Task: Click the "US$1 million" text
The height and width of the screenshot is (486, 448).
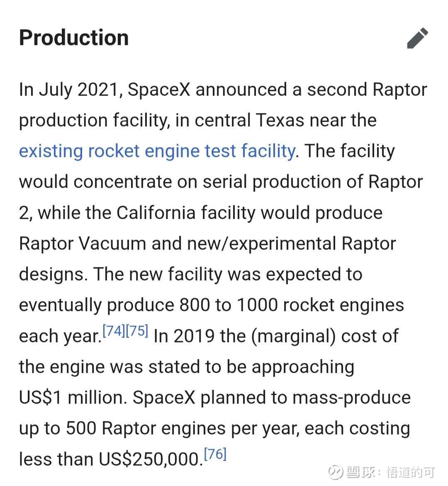Action: tap(71, 398)
